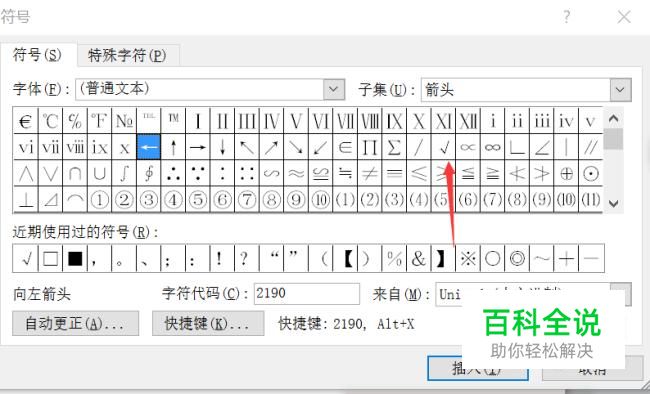
Task: Select the degree Celsius ℃ symbol
Action: [50, 121]
